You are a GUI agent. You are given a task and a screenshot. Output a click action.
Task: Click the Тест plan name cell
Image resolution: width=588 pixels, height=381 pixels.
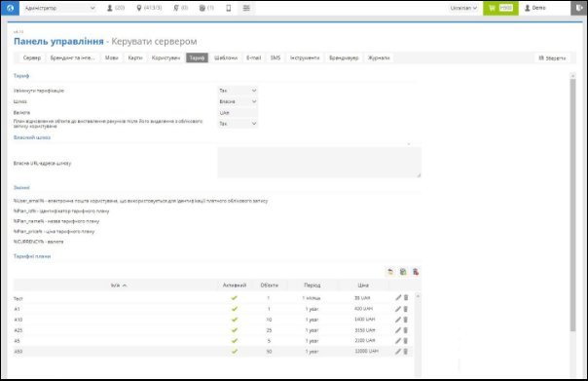pyautogui.click(x=18, y=298)
